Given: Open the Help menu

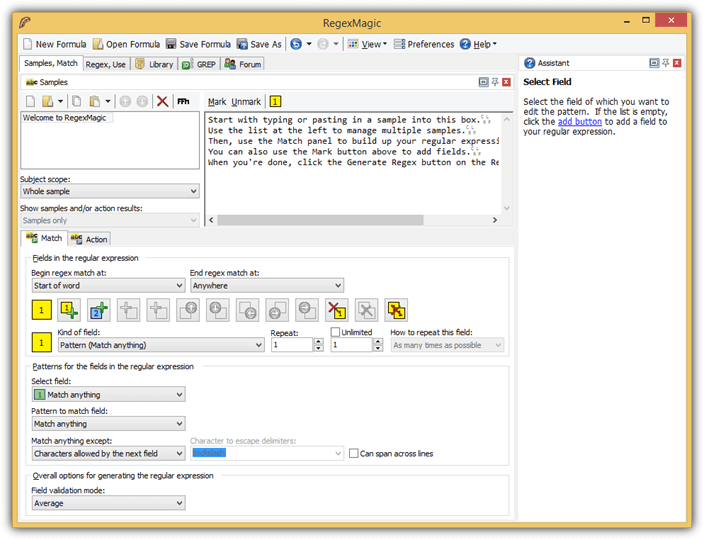Looking at the screenshot, I should [x=479, y=44].
